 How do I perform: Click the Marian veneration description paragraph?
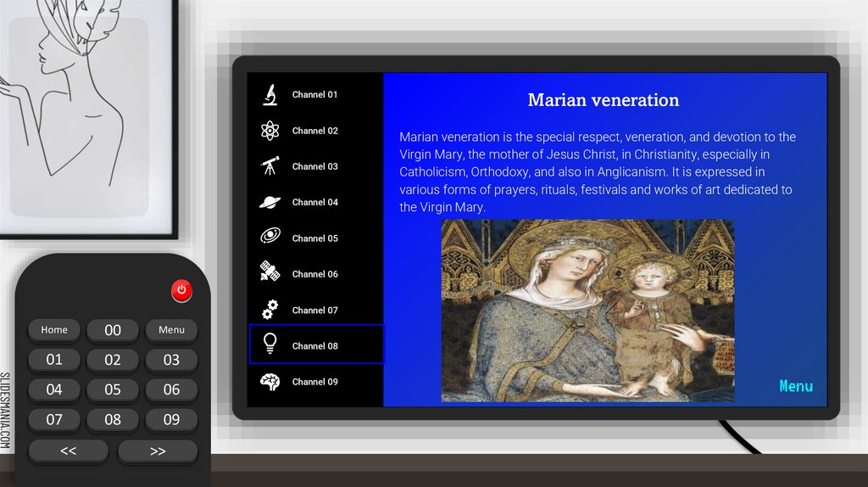coord(598,171)
